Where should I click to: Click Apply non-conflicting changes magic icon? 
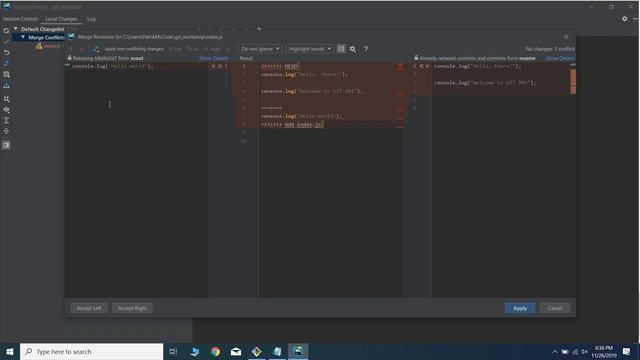(x=96, y=49)
